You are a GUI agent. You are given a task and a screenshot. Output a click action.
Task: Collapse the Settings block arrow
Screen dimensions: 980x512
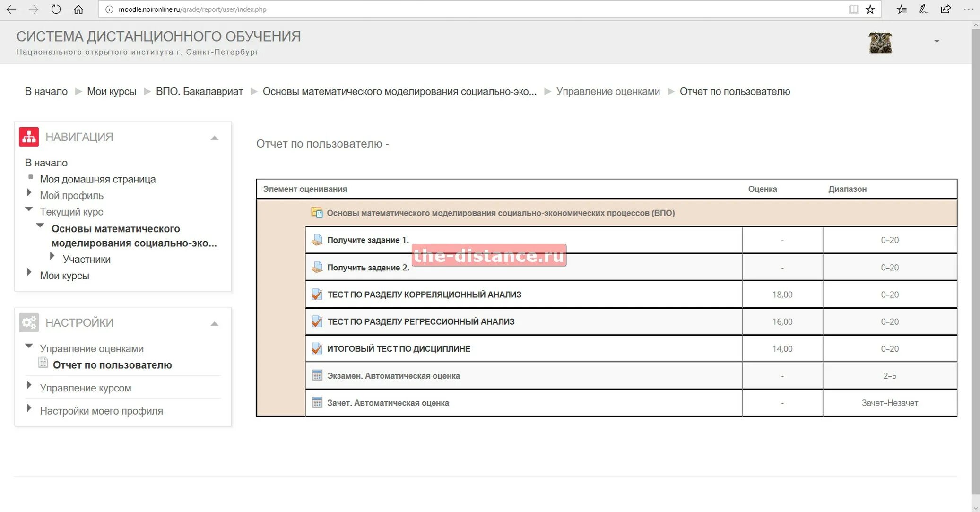[x=214, y=324]
